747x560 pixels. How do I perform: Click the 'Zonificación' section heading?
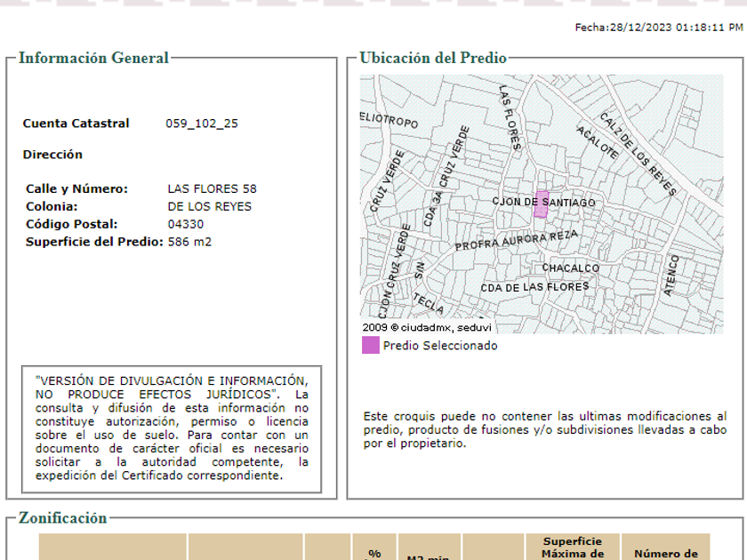click(63, 518)
